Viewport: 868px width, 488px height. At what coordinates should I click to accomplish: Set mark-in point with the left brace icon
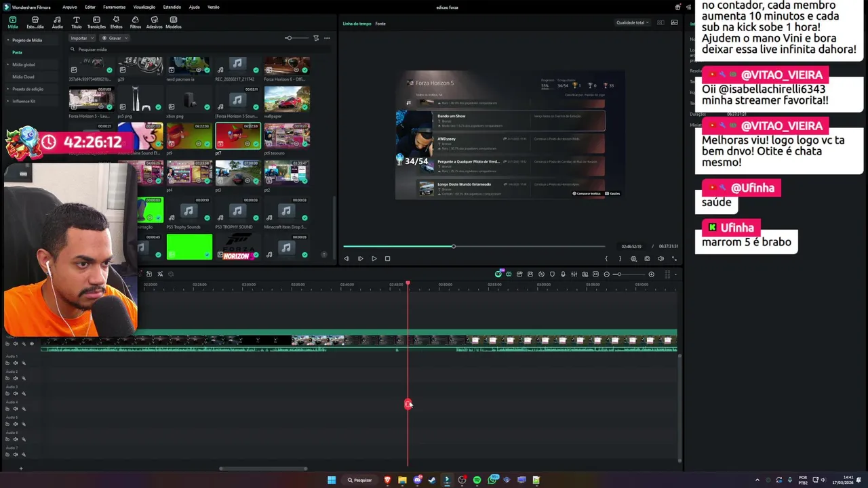click(606, 258)
